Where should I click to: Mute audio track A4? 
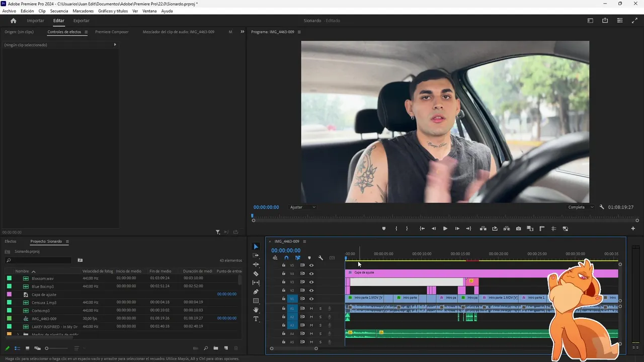click(311, 334)
